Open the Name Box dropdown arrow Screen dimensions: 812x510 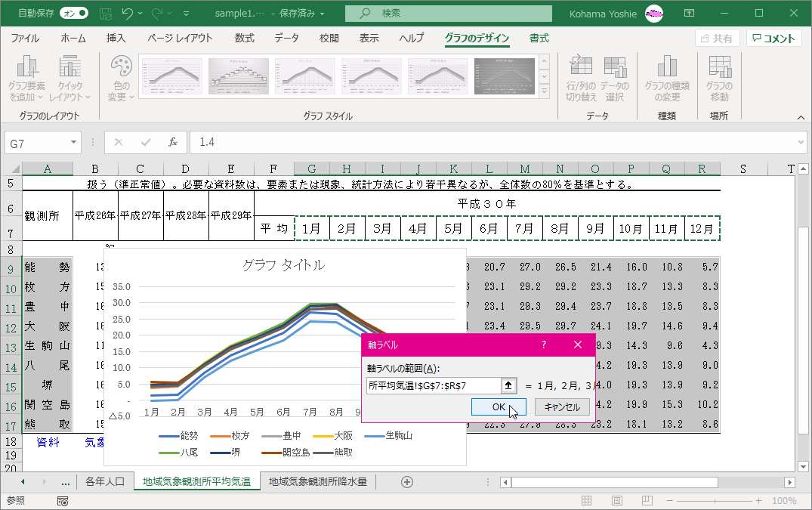(x=73, y=142)
